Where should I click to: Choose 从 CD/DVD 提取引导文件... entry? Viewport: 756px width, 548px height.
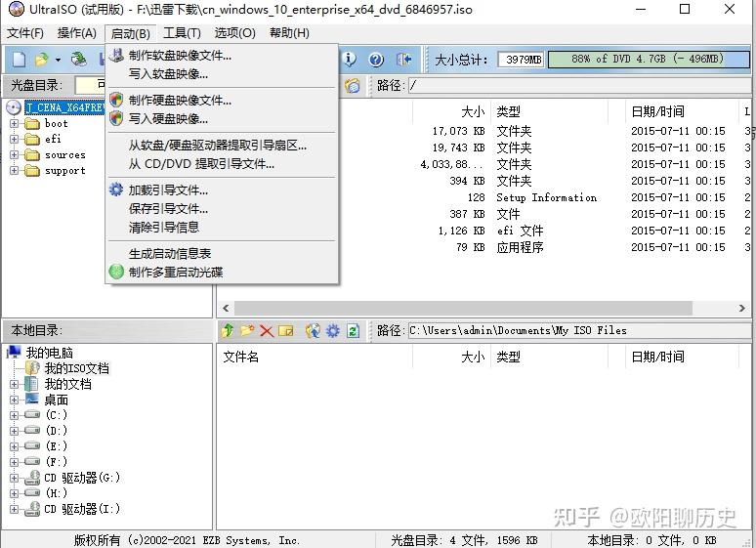222,163
